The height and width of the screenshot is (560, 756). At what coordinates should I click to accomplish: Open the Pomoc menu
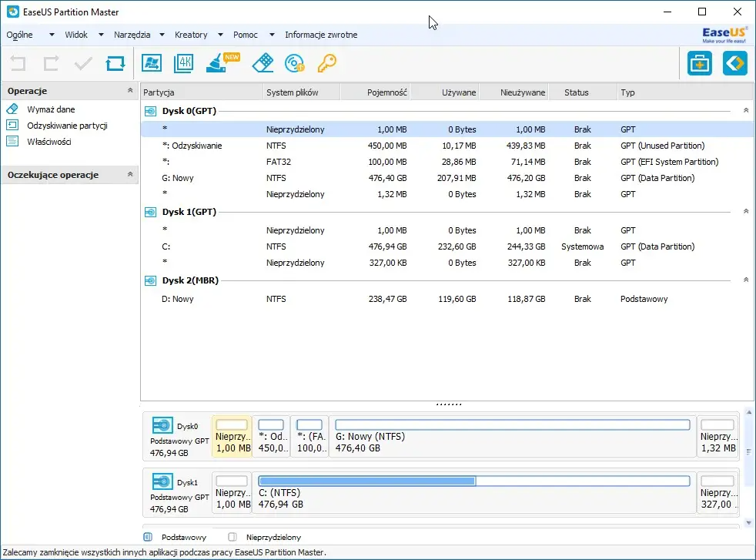tap(245, 35)
